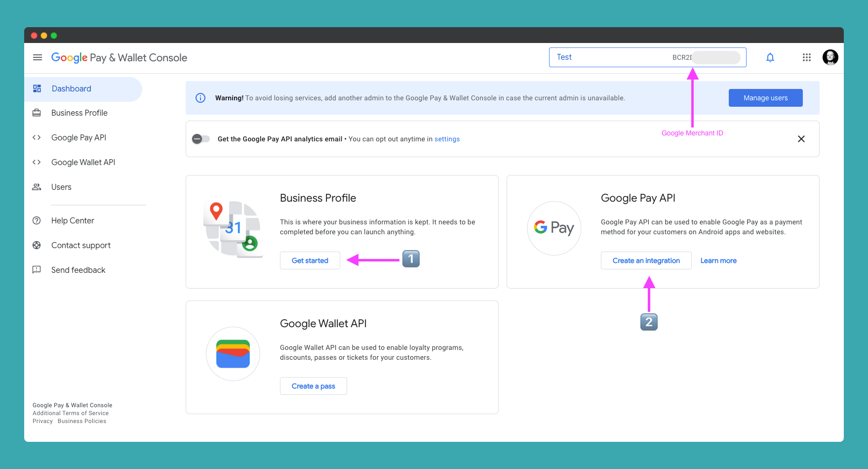The image size is (868, 469).
Task: Click the Google Wallet logo icon
Action: coord(233,354)
